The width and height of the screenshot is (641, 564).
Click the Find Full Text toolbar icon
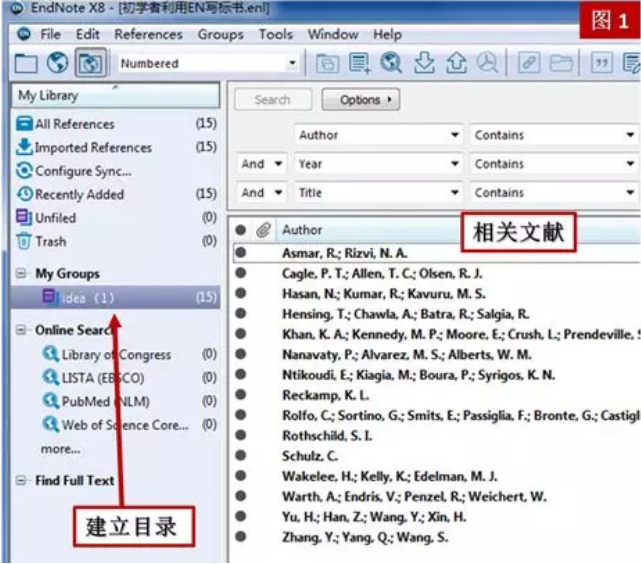487,63
